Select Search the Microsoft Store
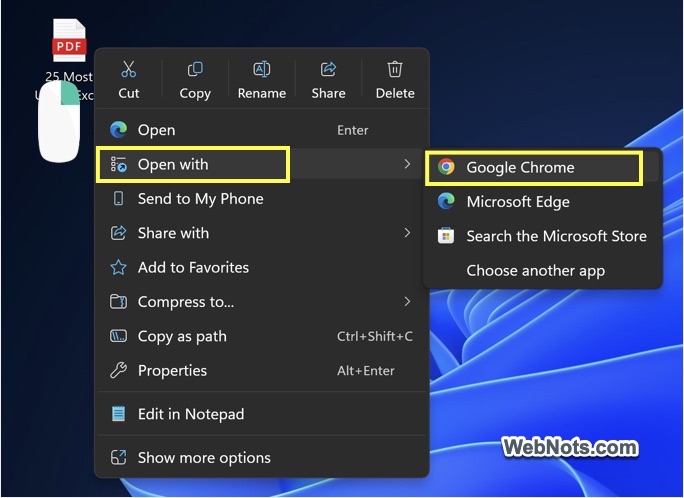Image resolution: width=684 pixels, height=498 pixels. [543, 236]
